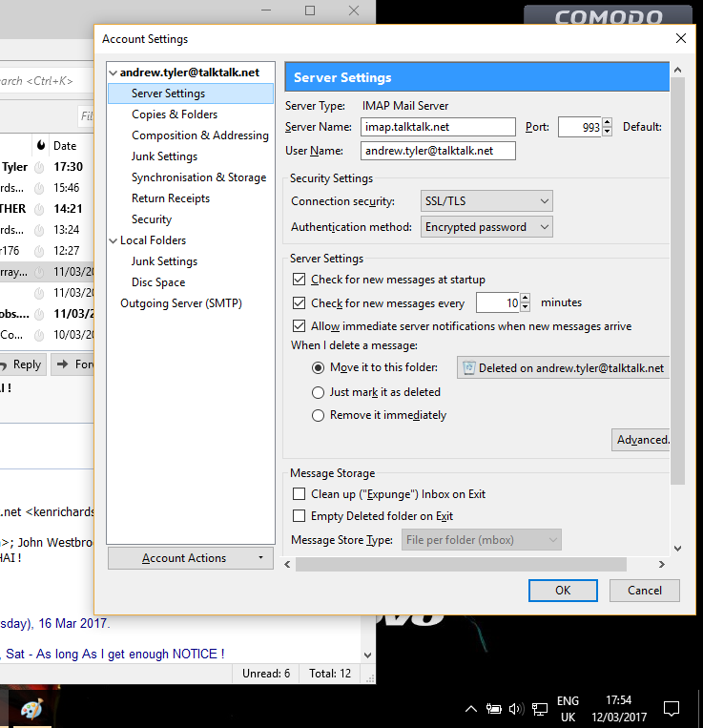
Task: Click the junk status column header icon
Action: (x=40, y=146)
